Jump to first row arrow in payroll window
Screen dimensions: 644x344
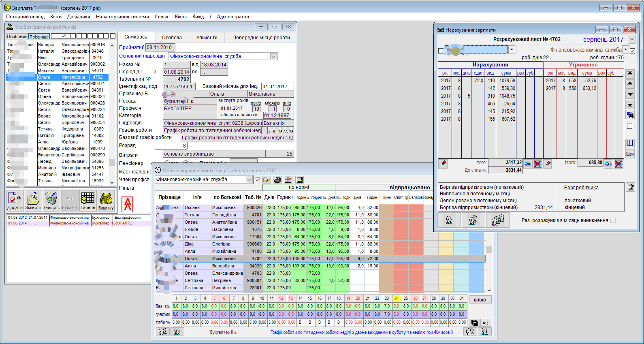tap(630, 73)
